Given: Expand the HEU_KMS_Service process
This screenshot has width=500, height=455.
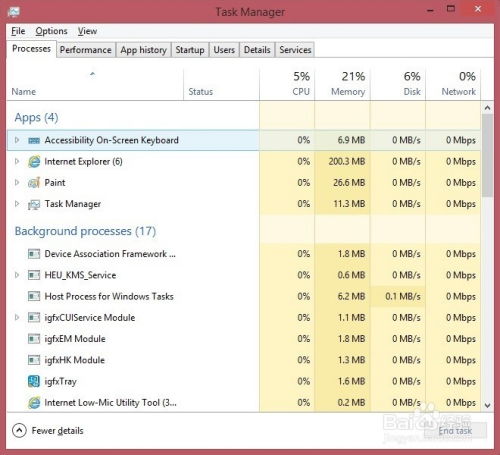Looking at the screenshot, I should [17, 275].
